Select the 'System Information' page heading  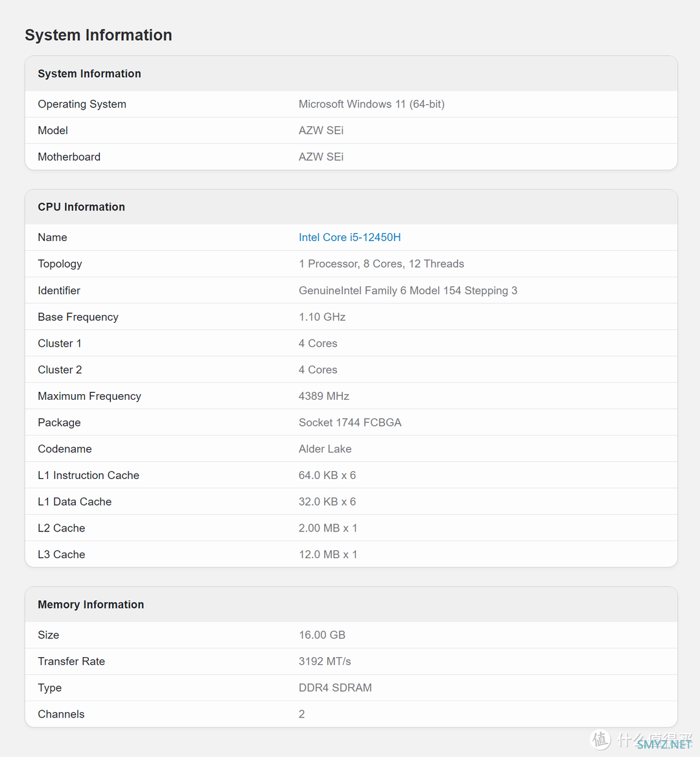pyautogui.click(x=99, y=35)
